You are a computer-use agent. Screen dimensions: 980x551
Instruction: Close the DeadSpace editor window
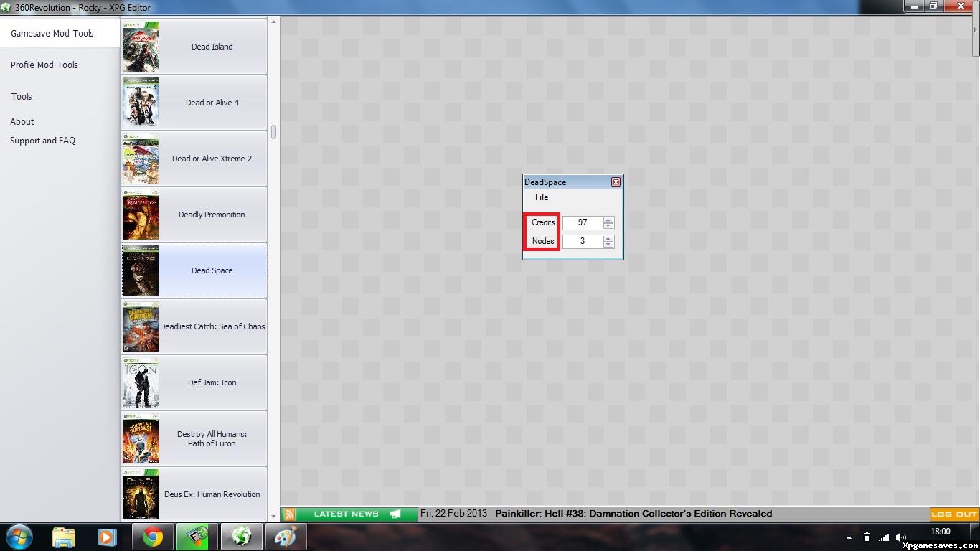pyautogui.click(x=616, y=182)
